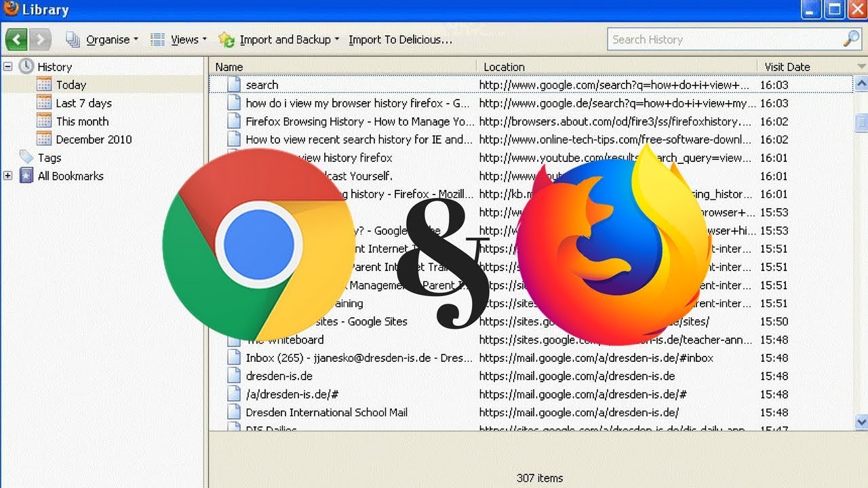Click Import To Delicious button

click(x=400, y=39)
